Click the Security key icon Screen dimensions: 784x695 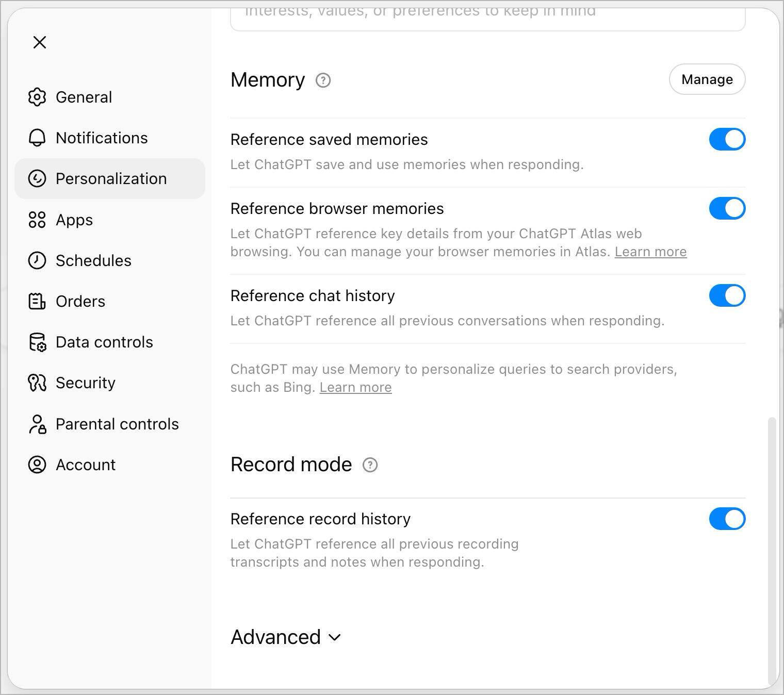(x=37, y=383)
